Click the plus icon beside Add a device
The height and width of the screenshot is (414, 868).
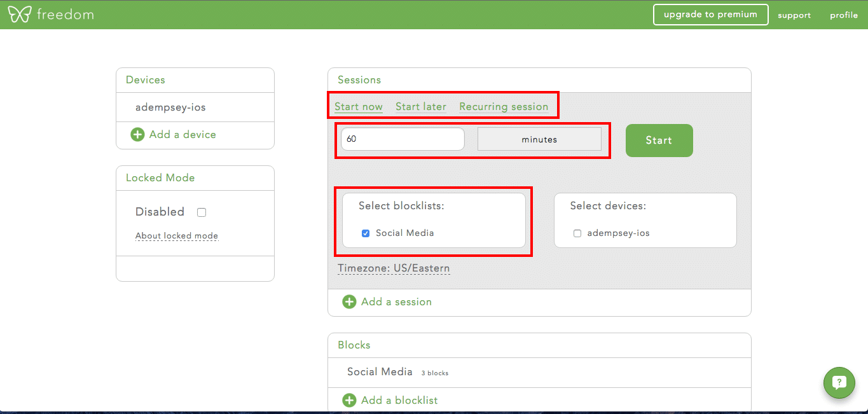tap(137, 134)
